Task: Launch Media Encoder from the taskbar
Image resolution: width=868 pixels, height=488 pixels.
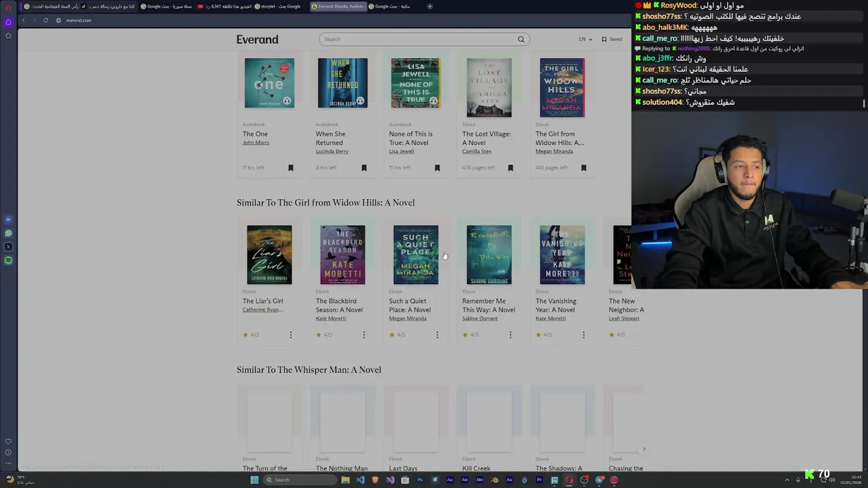Action: [x=479, y=480]
